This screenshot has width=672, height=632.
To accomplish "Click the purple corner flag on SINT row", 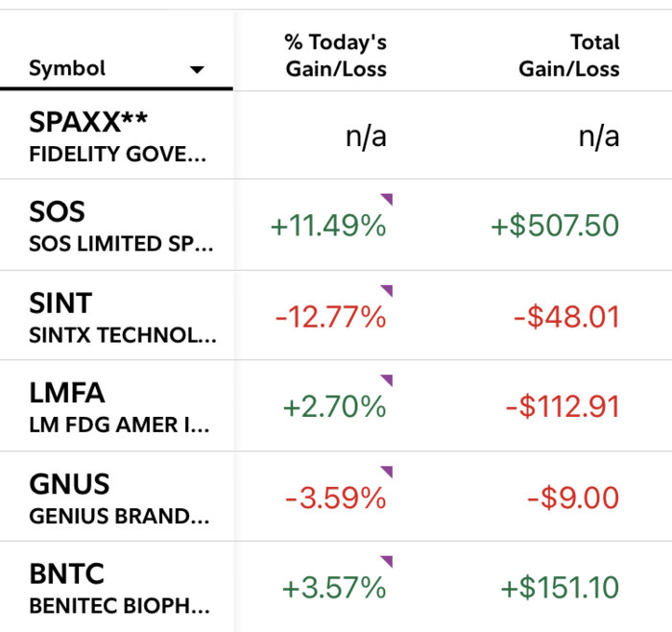I will coord(388,290).
